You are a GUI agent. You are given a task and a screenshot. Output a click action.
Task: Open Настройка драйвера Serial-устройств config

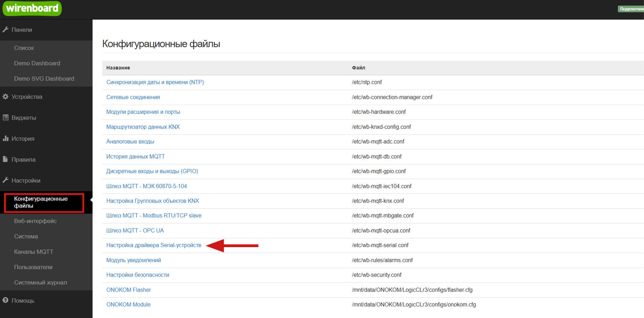pyautogui.click(x=154, y=245)
